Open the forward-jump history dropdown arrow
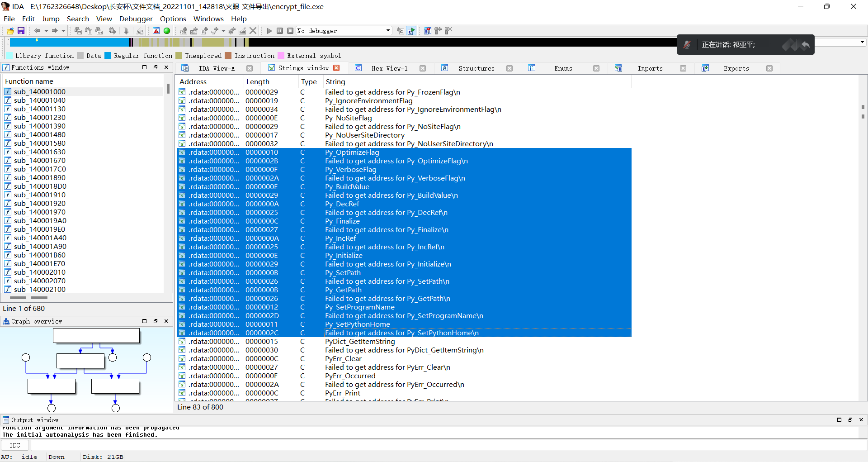 click(x=63, y=31)
